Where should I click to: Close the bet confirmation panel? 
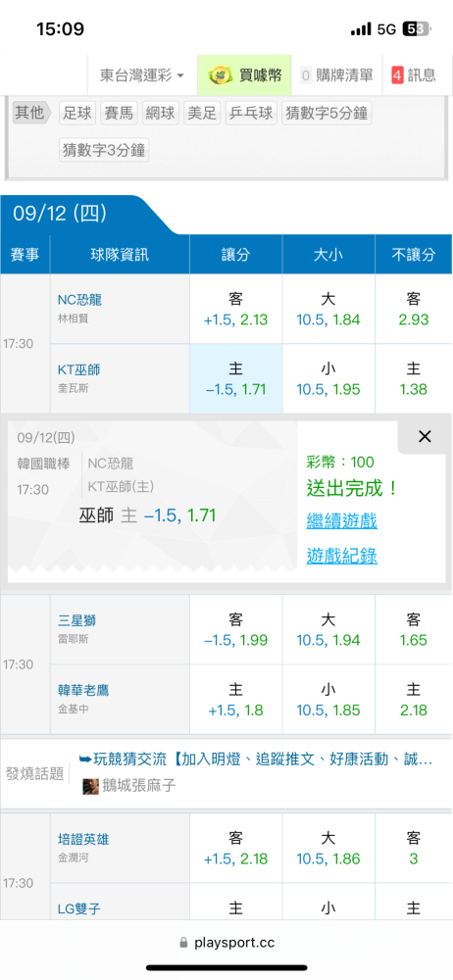425,437
